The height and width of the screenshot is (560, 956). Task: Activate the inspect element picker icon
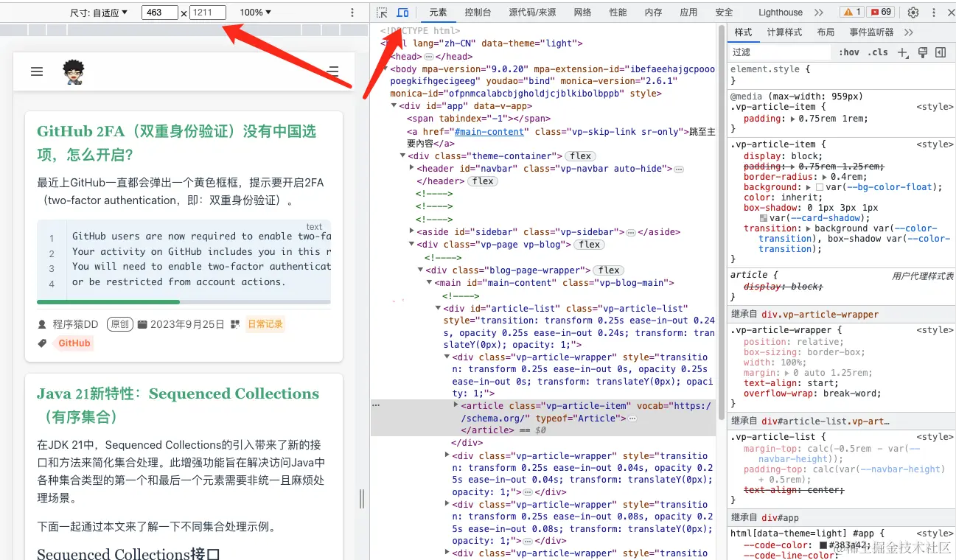pos(382,13)
